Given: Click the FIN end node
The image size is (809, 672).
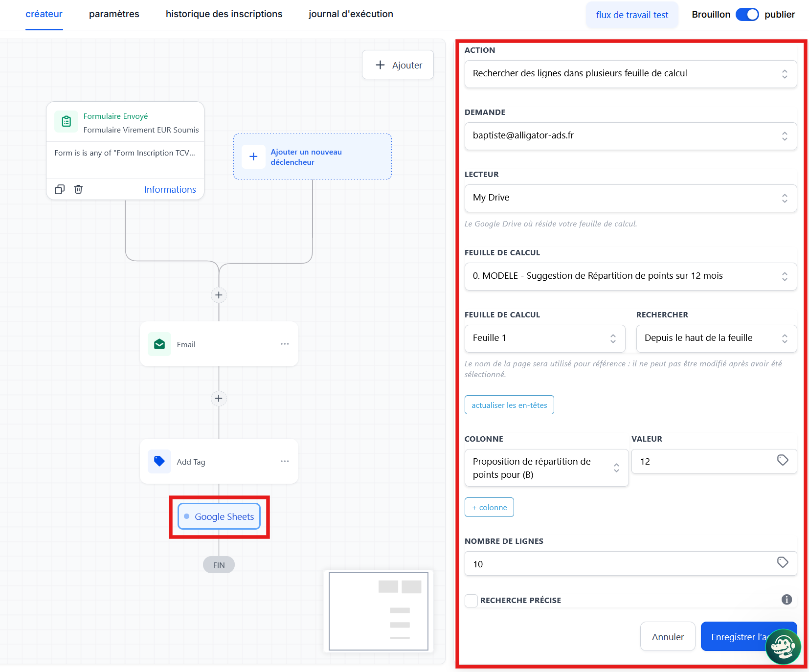Looking at the screenshot, I should (x=219, y=565).
